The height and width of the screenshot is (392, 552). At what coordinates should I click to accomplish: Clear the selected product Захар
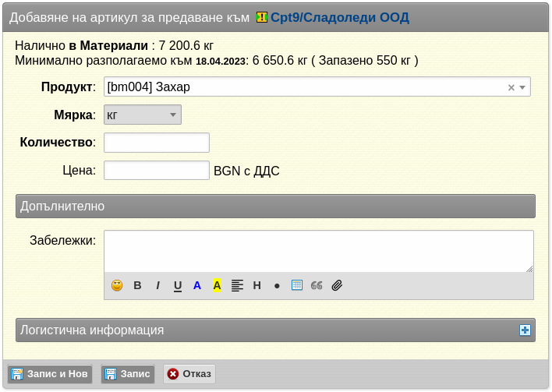coord(511,87)
